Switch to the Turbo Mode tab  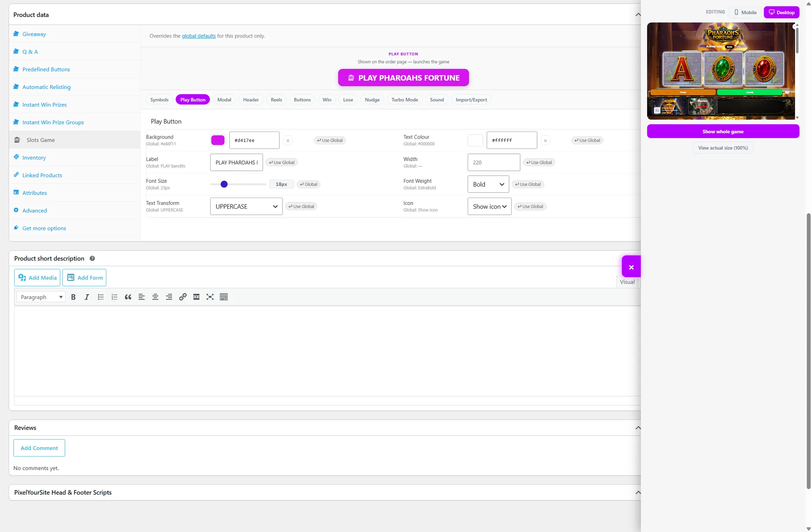point(405,100)
